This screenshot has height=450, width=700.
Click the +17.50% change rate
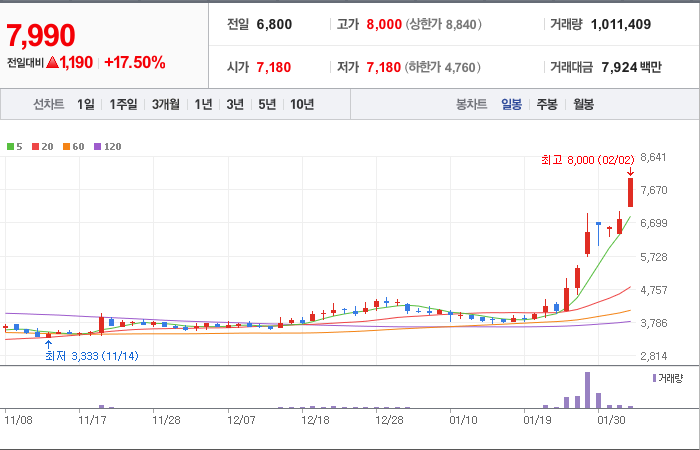tap(134, 62)
